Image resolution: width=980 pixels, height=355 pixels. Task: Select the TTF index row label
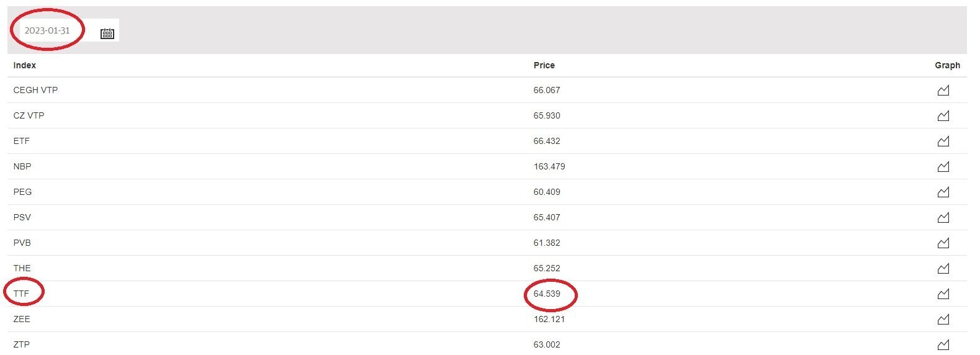(x=21, y=294)
